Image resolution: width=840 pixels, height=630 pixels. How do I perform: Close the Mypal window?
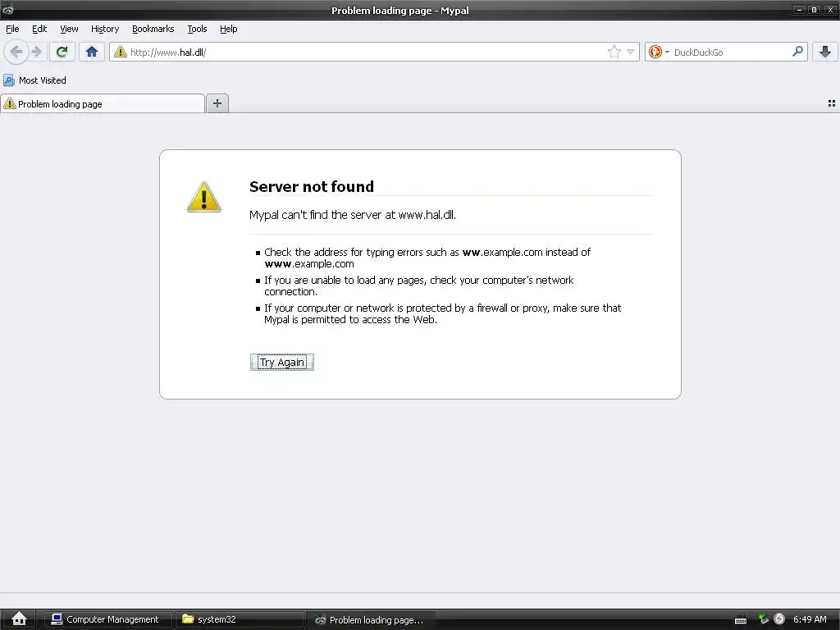coord(830,10)
